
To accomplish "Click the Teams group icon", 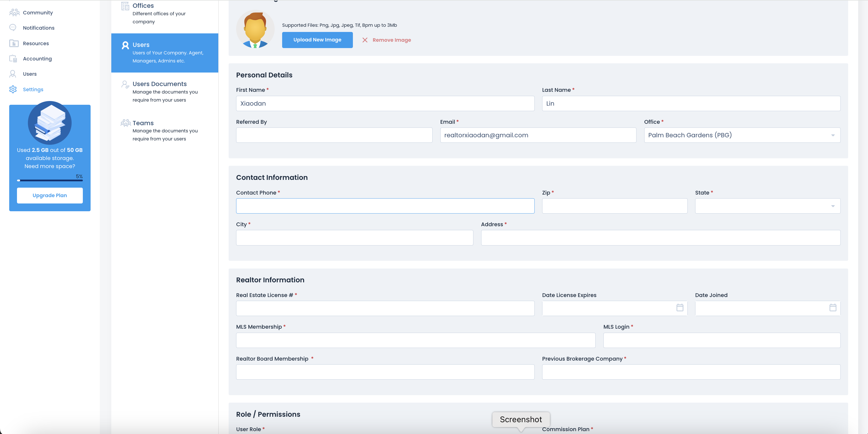I will [x=125, y=123].
